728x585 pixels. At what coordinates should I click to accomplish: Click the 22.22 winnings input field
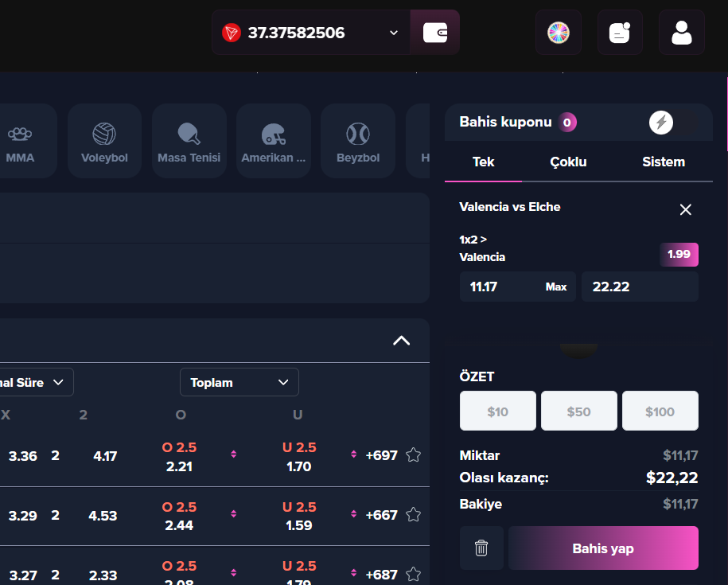[x=640, y=287]
